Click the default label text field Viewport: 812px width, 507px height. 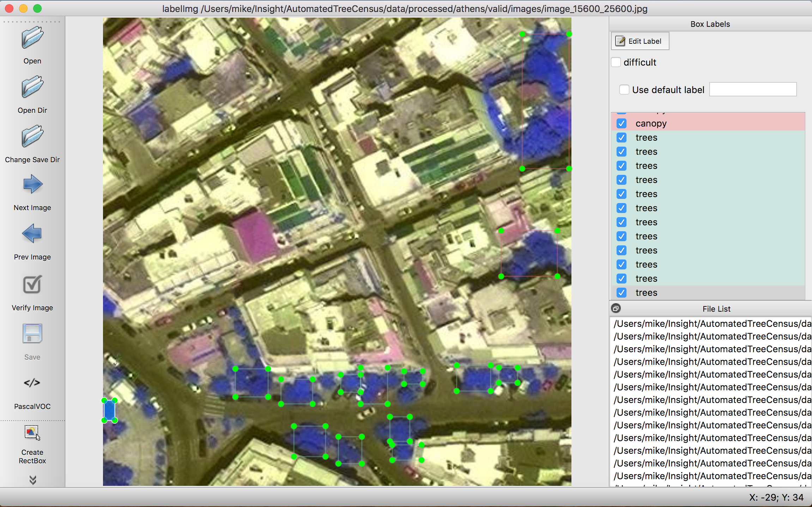coord(753,90)
